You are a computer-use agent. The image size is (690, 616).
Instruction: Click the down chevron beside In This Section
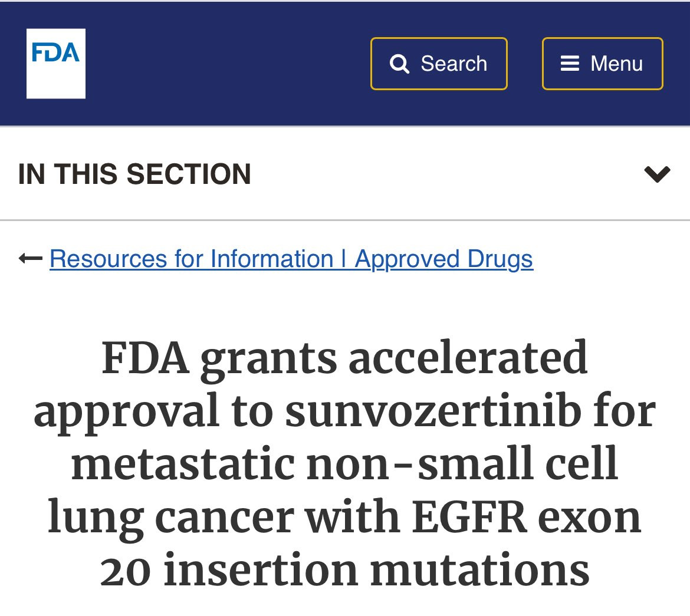(x=657, y=174)
